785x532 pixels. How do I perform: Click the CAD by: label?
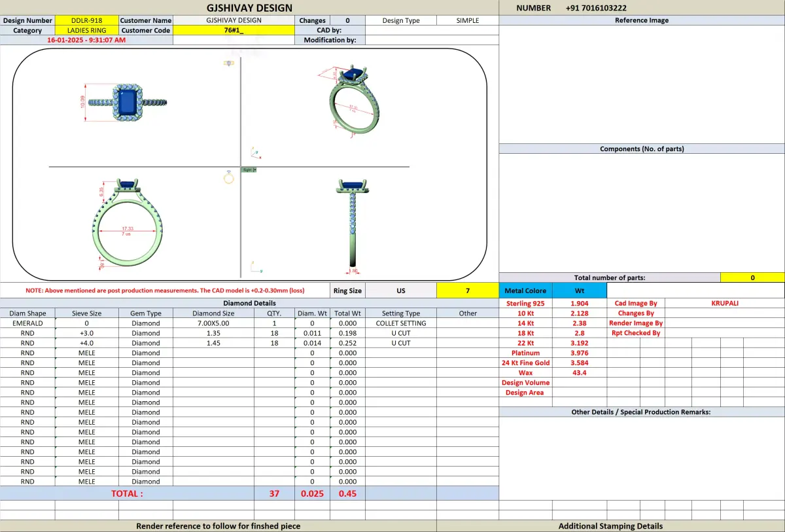[x=329, y=30]
